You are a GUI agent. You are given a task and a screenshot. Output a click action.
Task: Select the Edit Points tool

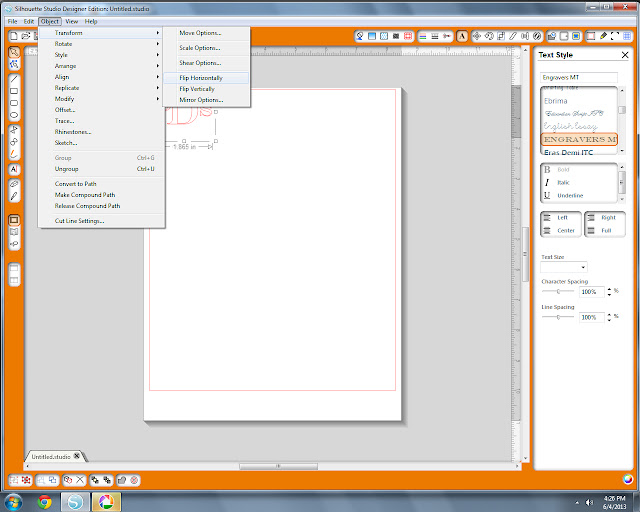(x=14, y=64)
